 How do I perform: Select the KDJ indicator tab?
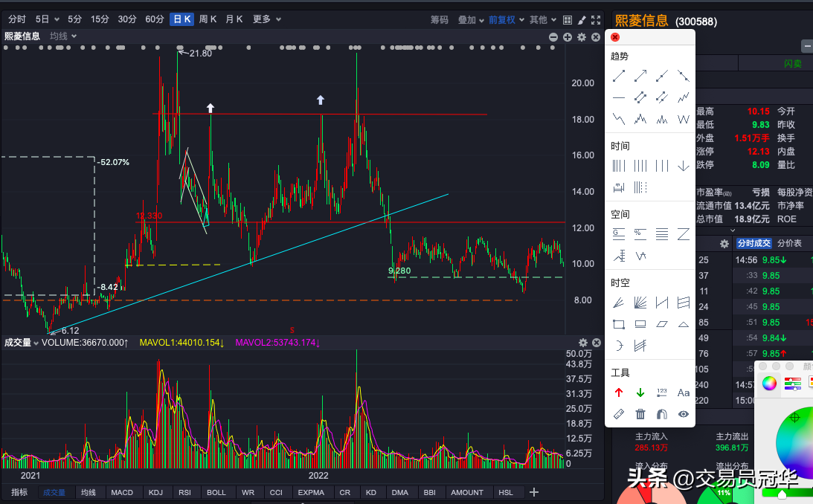pos(155,492)
